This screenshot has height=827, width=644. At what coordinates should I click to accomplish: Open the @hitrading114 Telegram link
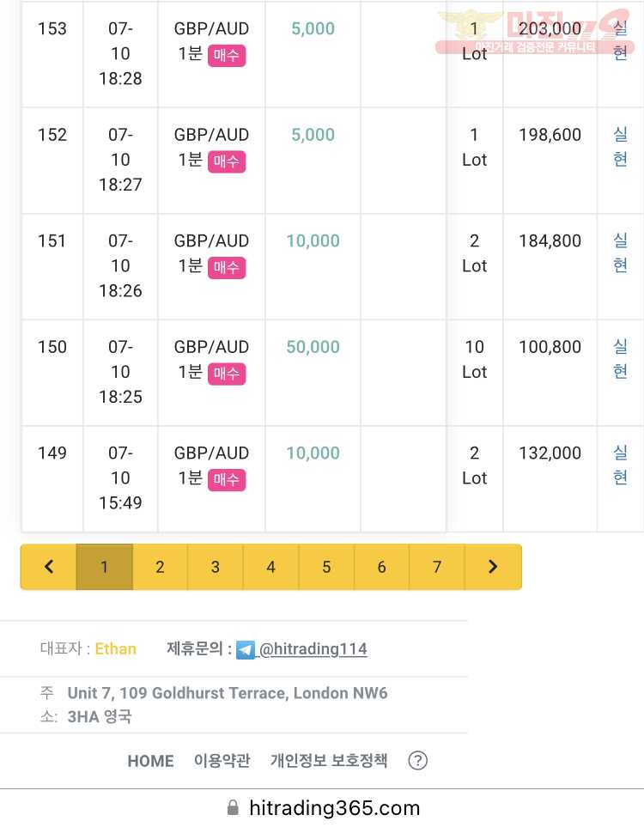pyautogui.click(x=313, y=649)
